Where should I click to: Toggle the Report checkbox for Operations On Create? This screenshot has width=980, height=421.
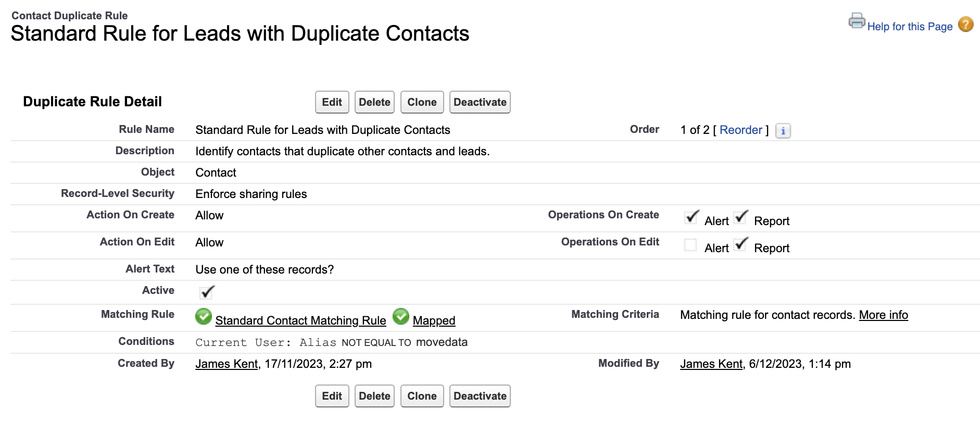(740, 217)
